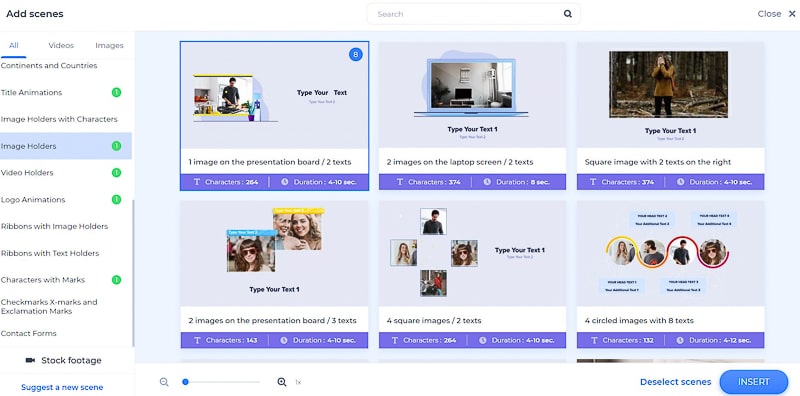Select the 4 circled images with 8 texts scene

[670, 274]
